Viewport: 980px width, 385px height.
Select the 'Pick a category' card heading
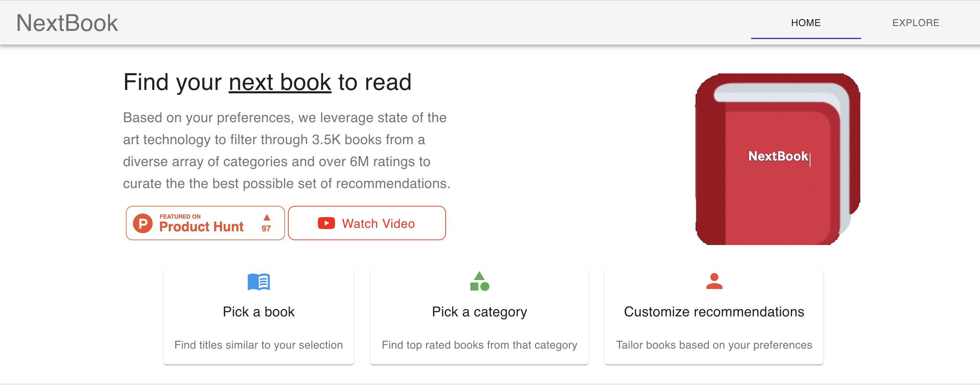pyautogui.click(x=479, y=312)
